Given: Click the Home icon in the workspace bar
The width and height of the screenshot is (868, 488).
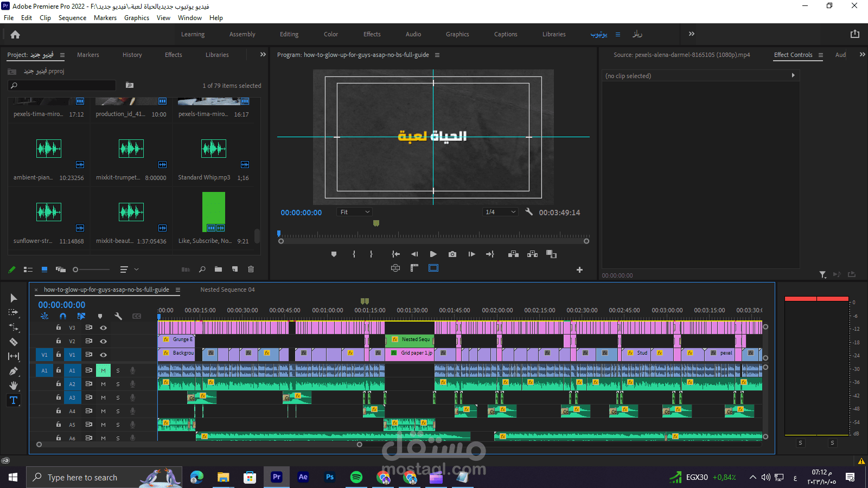Looking at the screenshot, I should click(15, 35).
